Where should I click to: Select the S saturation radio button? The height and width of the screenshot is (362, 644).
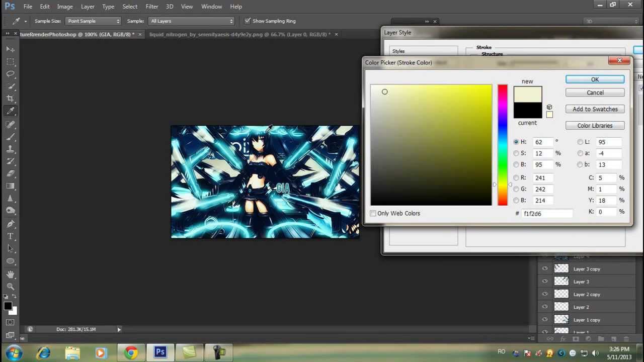(516, 153)
